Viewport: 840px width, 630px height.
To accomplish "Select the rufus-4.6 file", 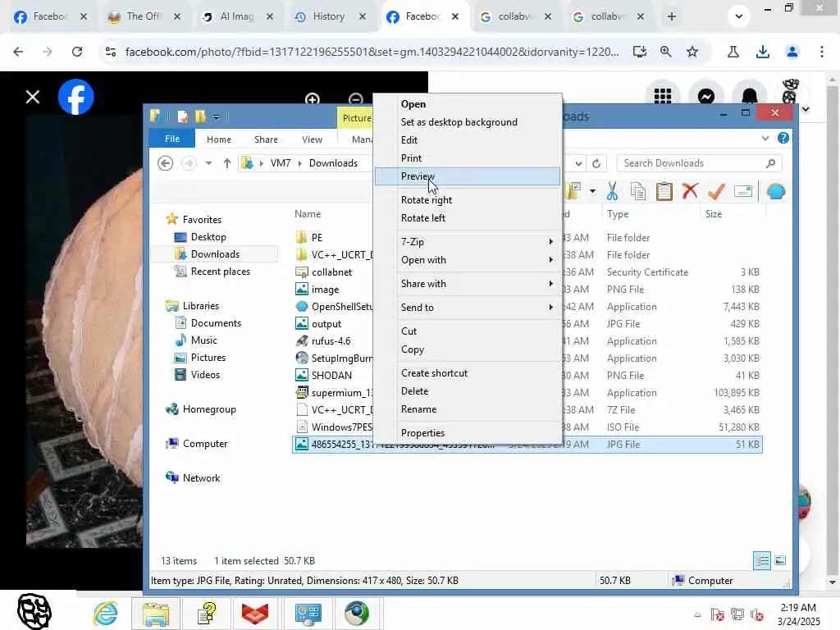I will pos(331,340).
